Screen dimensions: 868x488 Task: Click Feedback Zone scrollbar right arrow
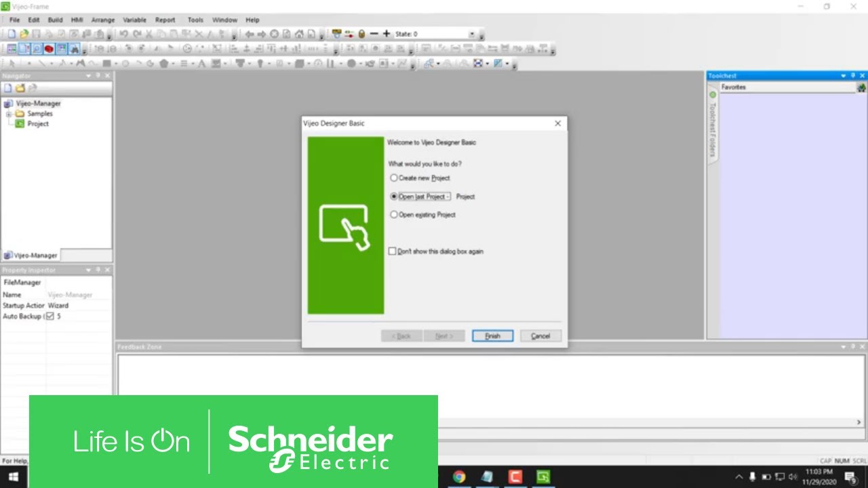coord(859,422)
